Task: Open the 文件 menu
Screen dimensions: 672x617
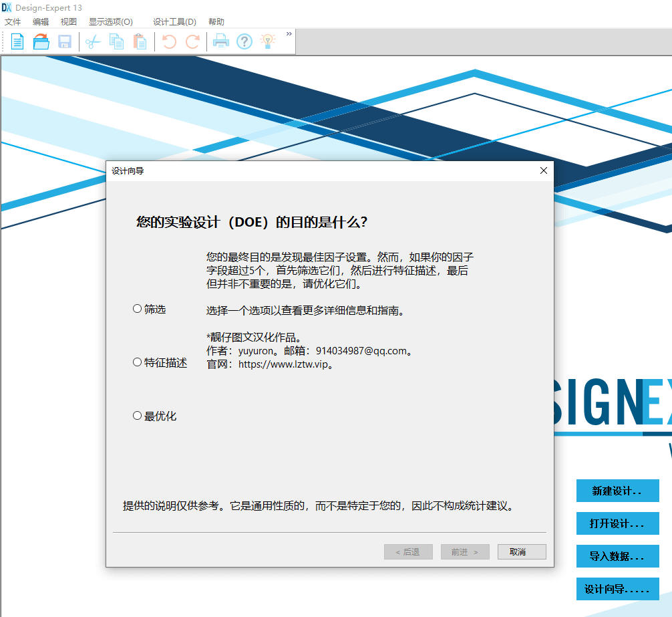Action: pos(13,22)
